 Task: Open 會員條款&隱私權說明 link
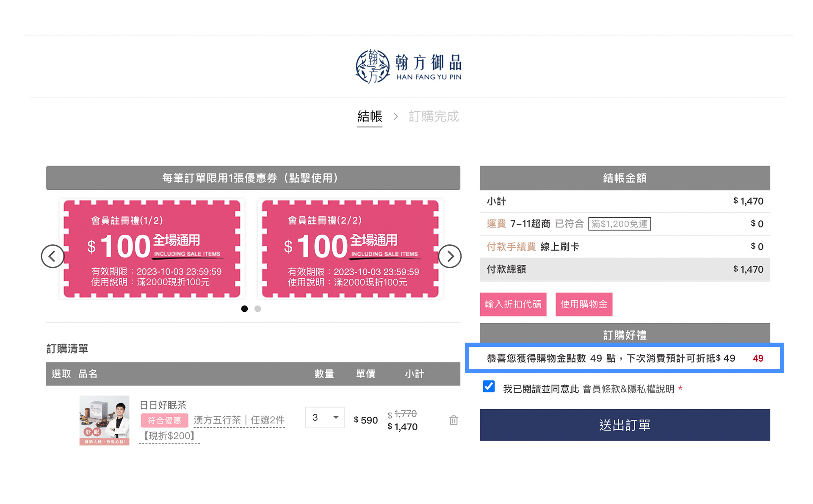pyautogui.click(x=628, y=389)
